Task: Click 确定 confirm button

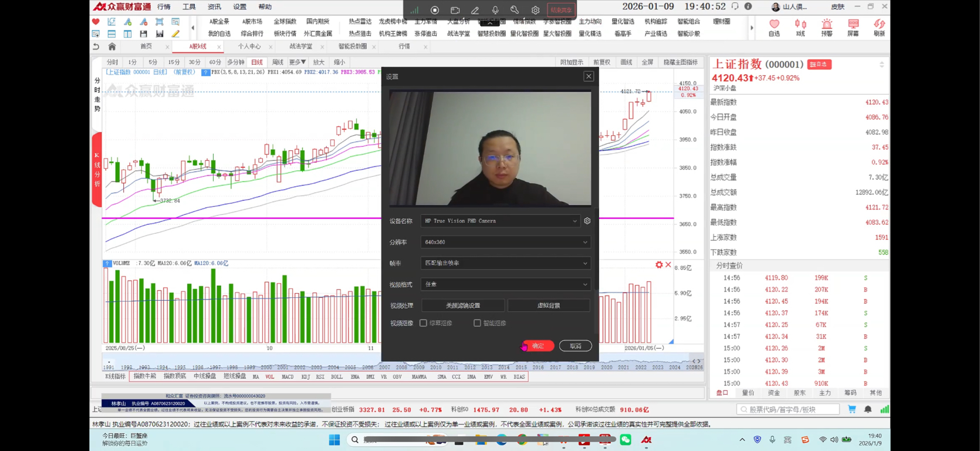Action: pos(538,346)
